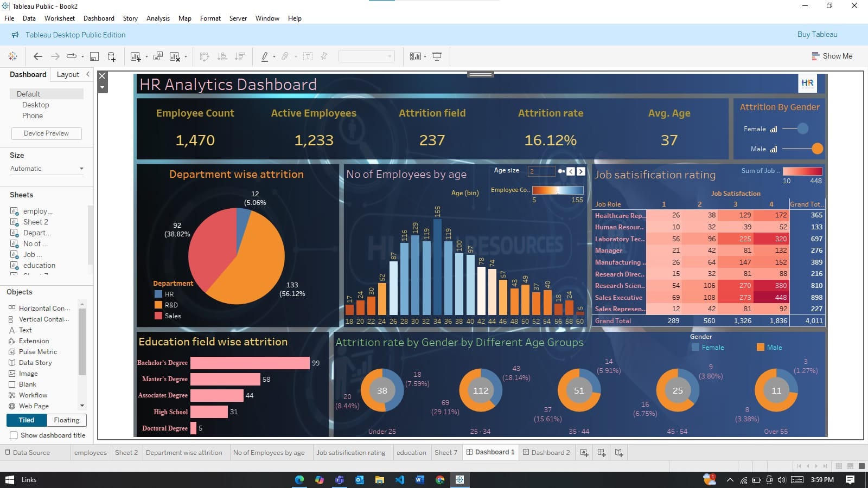Click the Save workbook icon
Image resolution: width=868 pixels, height=488 pixels.
[94, 56]
